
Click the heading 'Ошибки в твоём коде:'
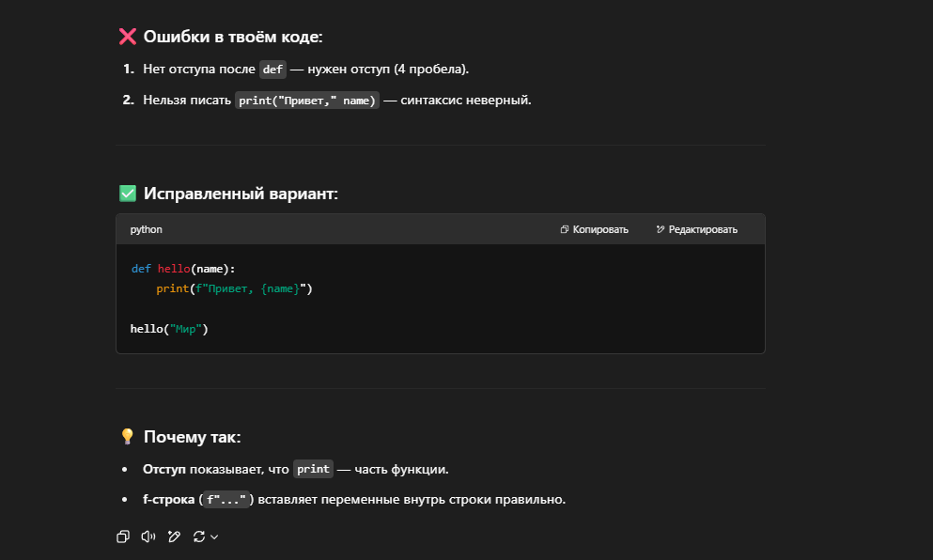233,37
